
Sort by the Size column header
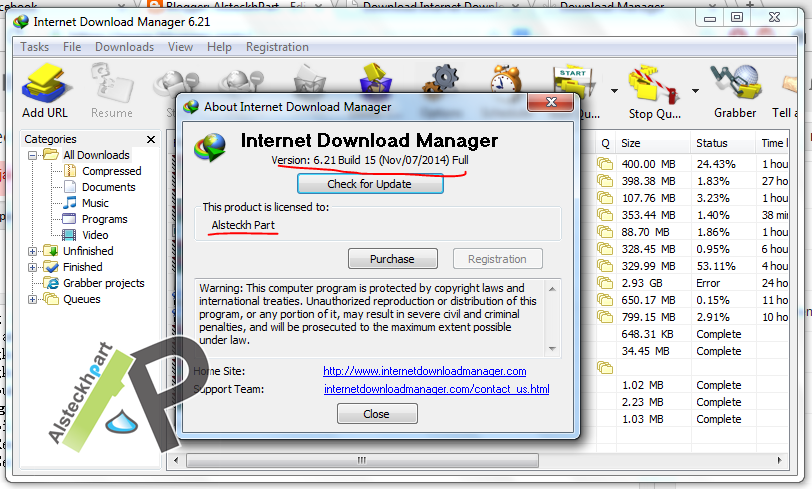653,143
